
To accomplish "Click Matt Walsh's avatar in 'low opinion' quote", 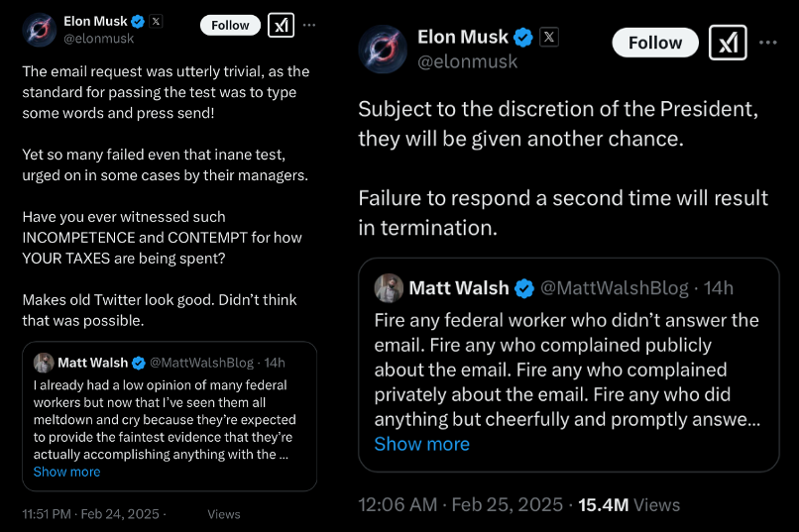I will (44, 363).
